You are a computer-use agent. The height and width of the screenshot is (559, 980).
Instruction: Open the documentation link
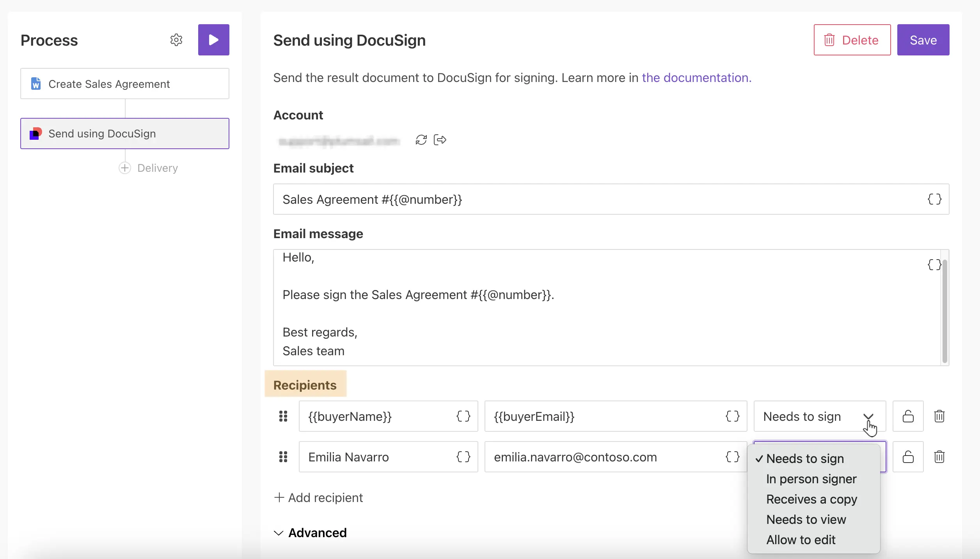click(x=696, y=78)
